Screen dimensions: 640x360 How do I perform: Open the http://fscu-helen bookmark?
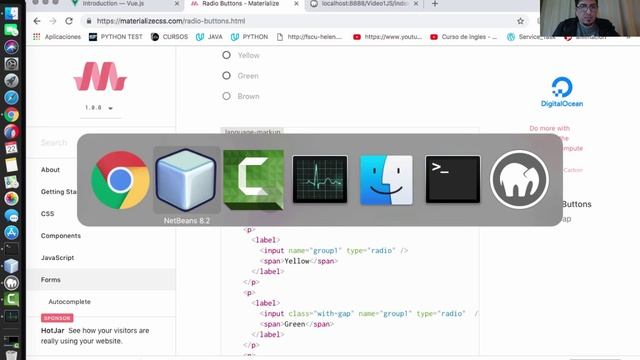coord(309,37)
